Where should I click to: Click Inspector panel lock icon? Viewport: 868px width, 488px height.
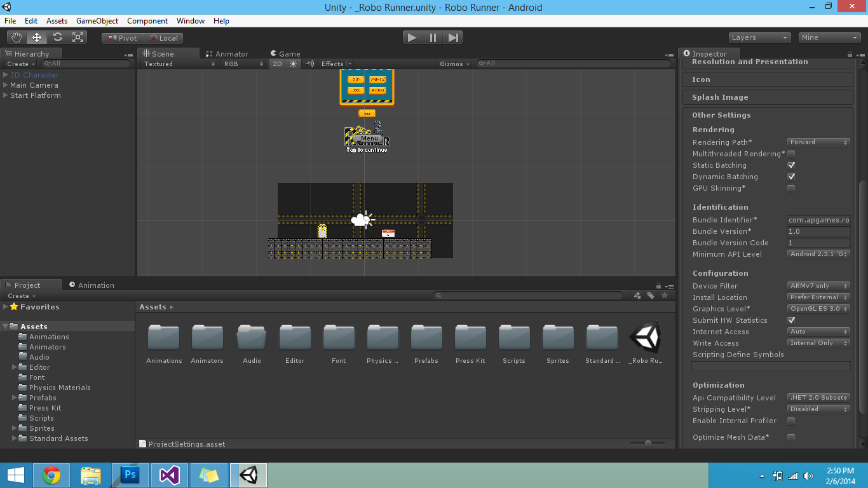click(x=850, y=55)
